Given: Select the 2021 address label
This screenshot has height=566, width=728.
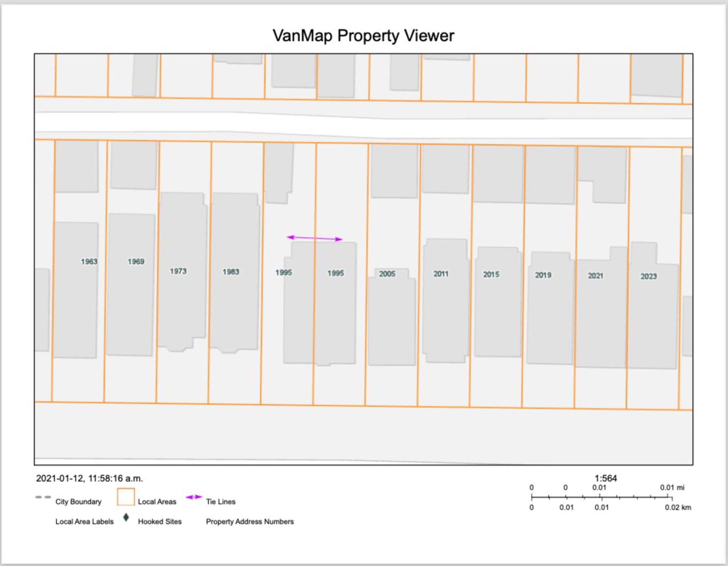Looking at the screenshot, I should coord(595,276).
